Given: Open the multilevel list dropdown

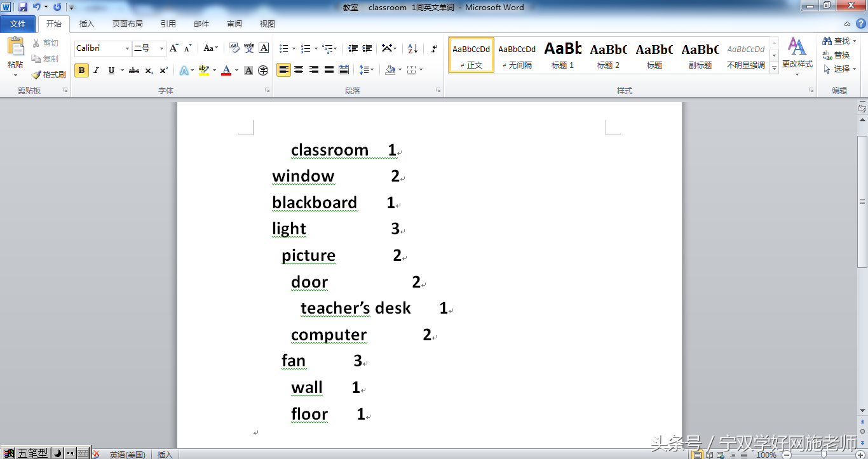Looking at the screenshot, I should click(x=330, y=48).
